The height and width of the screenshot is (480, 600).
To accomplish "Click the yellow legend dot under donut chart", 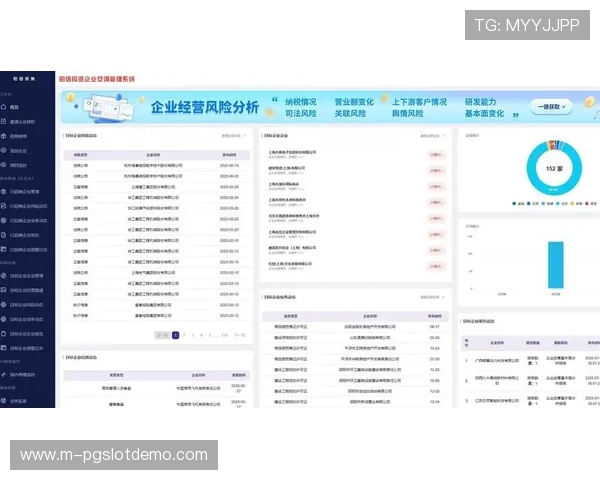I will (x=572, y=204).
